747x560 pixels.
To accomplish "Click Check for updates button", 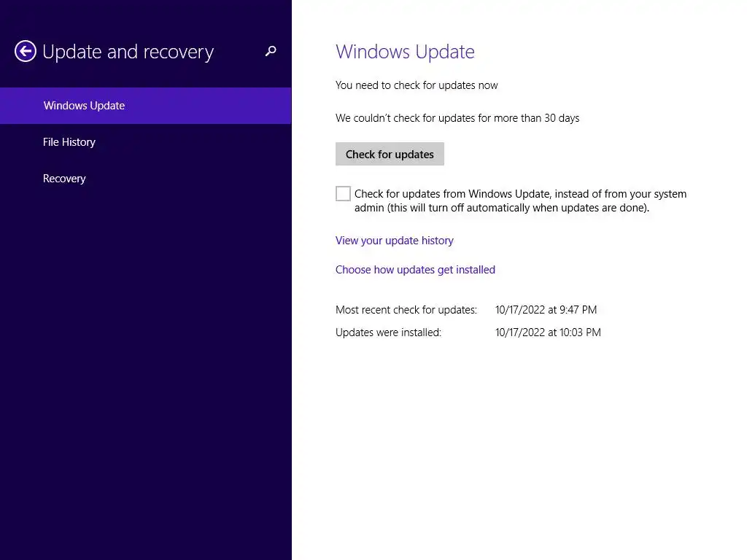I will [x=390, y=154].
